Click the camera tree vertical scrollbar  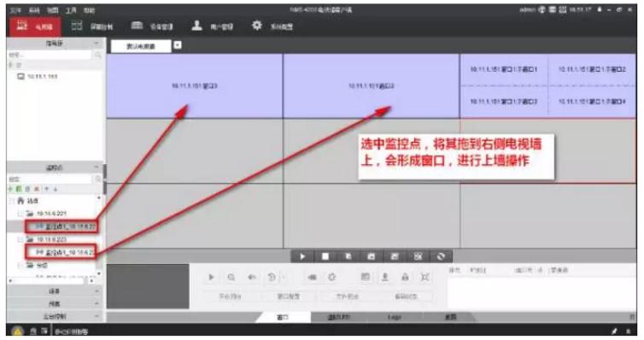pos(98,236)
